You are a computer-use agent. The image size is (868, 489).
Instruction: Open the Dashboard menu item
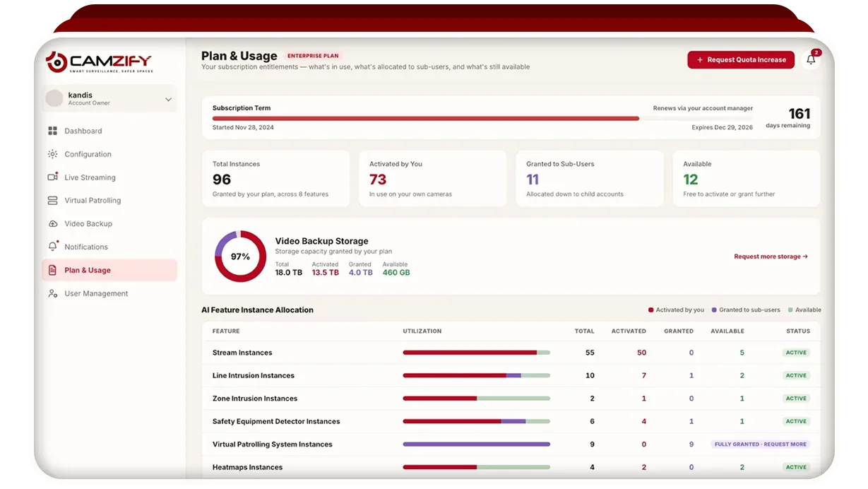(109, 131)
